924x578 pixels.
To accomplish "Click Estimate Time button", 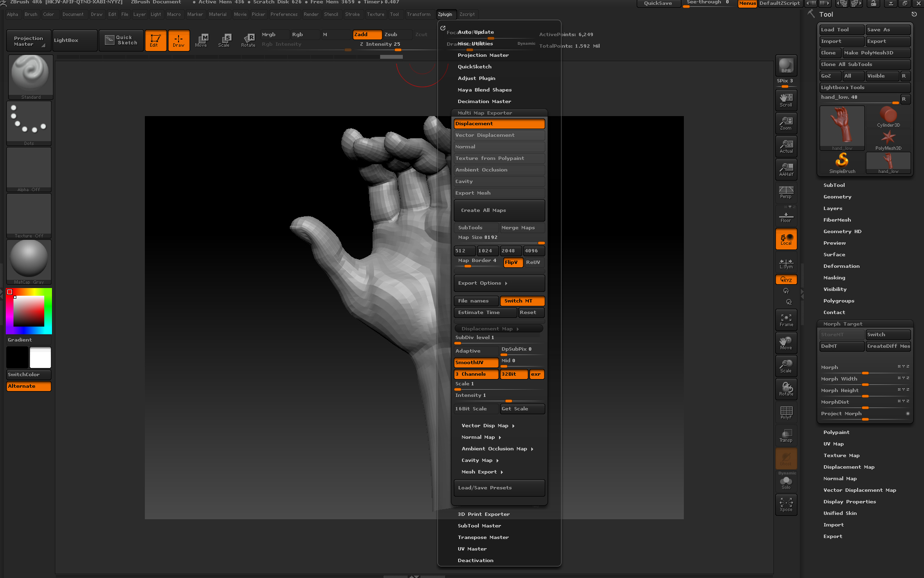I will pos(485,313).
